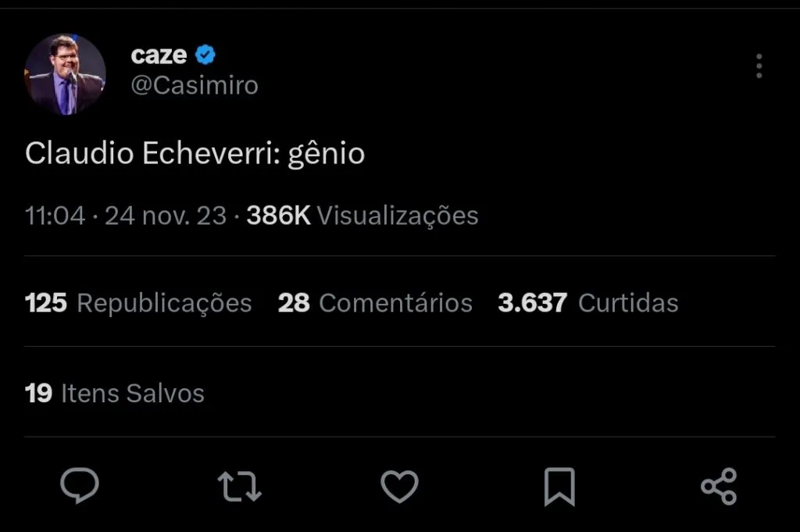Screen dimensions: 800x532
Task: Like the tweet with the heart icon
Action: [x=399, y=486]
